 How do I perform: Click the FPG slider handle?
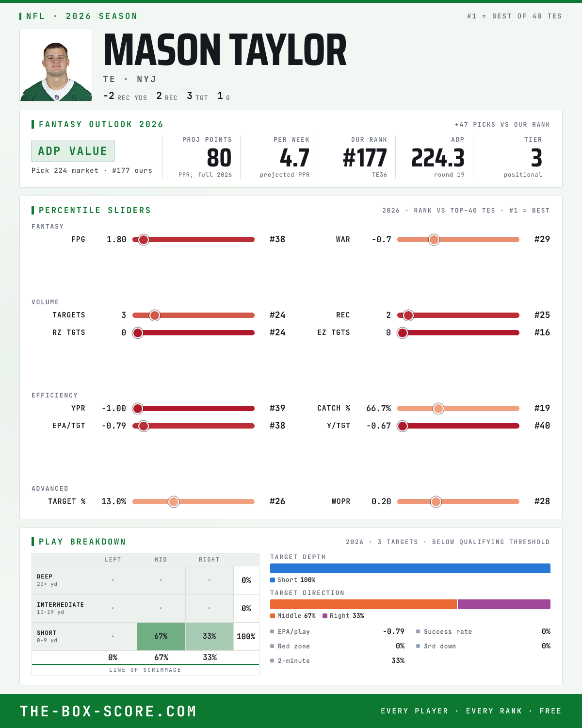[144, 239]
